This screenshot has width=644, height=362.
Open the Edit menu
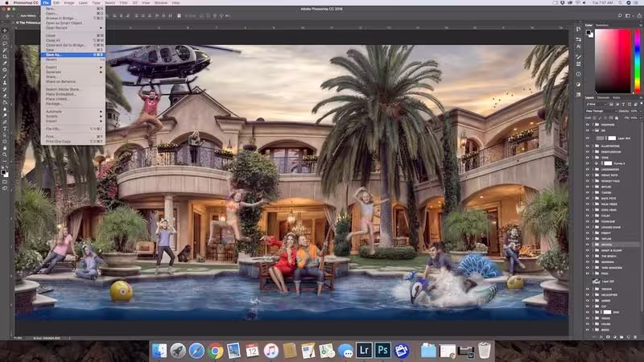tap(56, 2)
